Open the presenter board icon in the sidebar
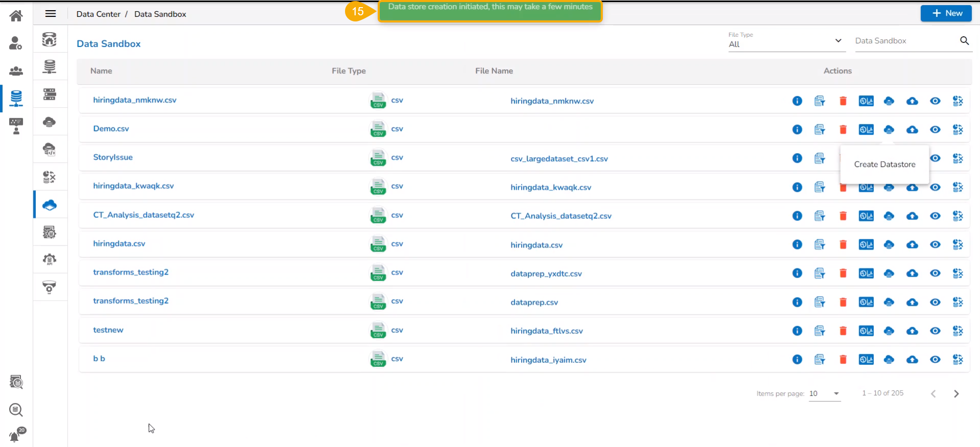This screenshot has width=980, height=447. [x=16, y=126]
